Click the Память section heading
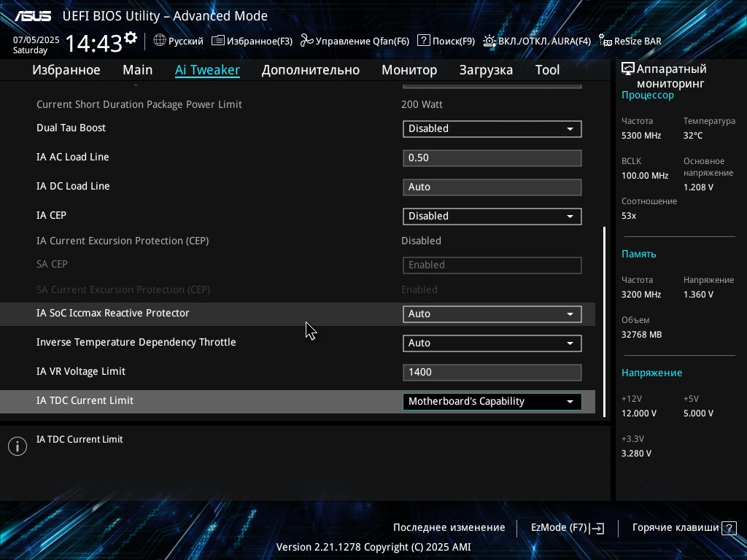Viewport: 747px width, 560px height. coord(639,254)
